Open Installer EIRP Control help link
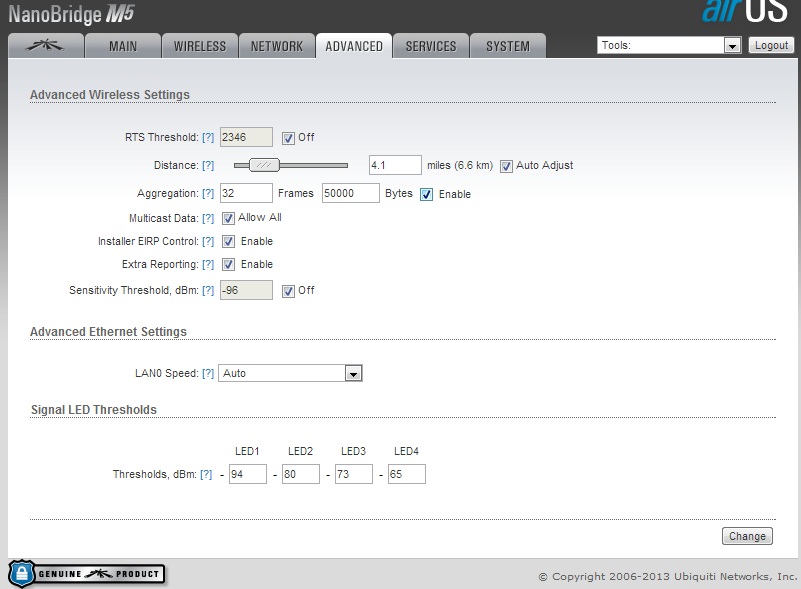The height and width of the screenshot is (589, 801). (x=208, y=241)
